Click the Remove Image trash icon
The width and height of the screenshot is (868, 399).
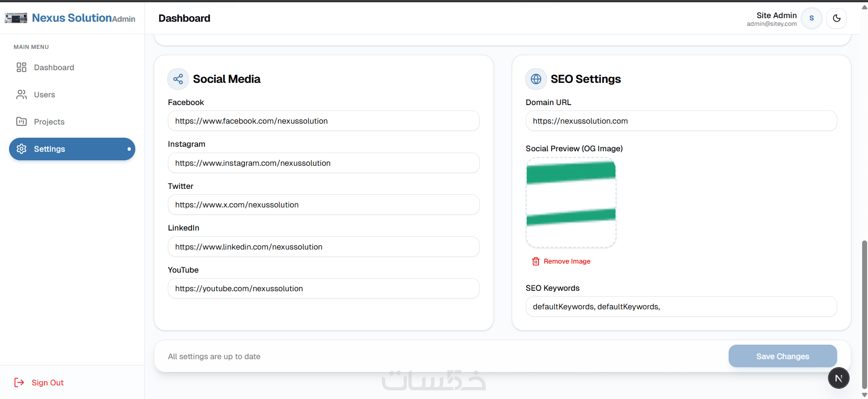pos(536,261)
